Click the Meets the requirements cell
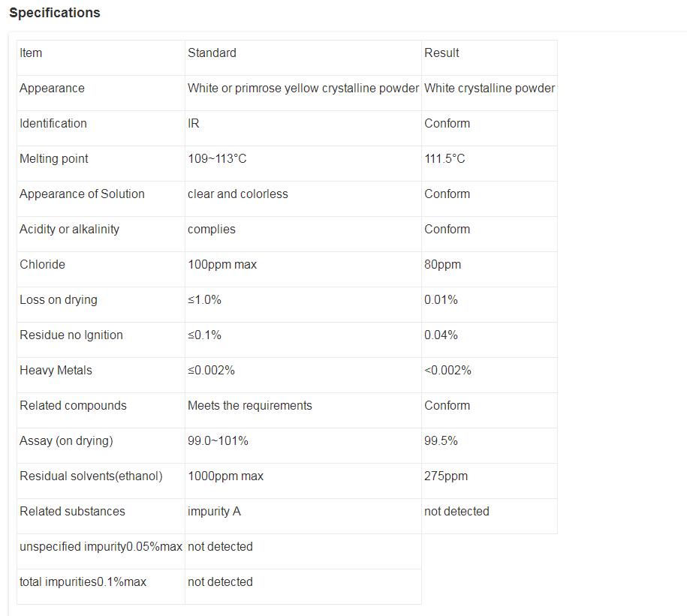687x616 pixels. (x=249, y=405)
